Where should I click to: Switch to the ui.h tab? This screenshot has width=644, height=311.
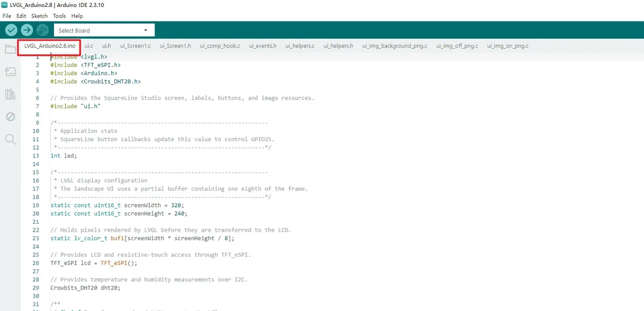[x=107, y=46]
